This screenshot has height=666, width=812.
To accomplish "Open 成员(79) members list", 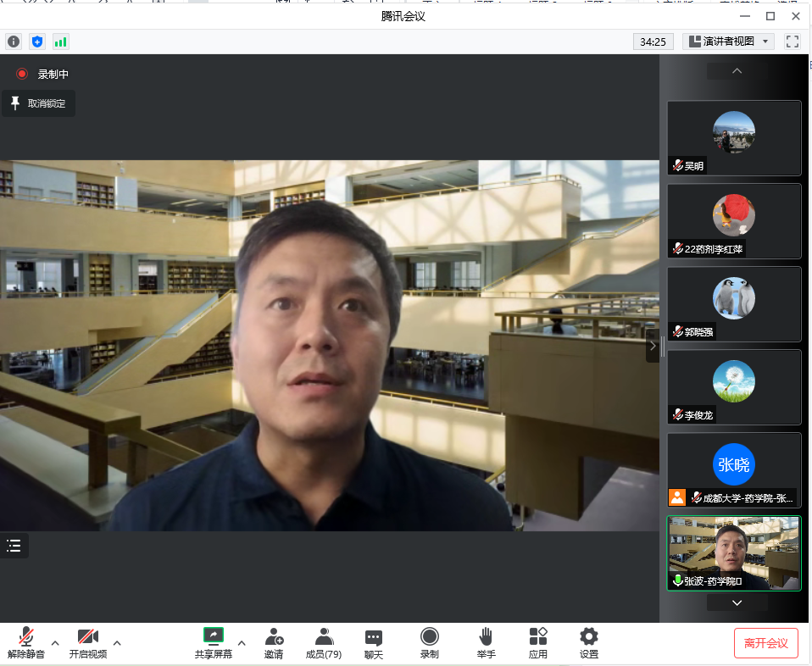I will [x=324, y=643].
